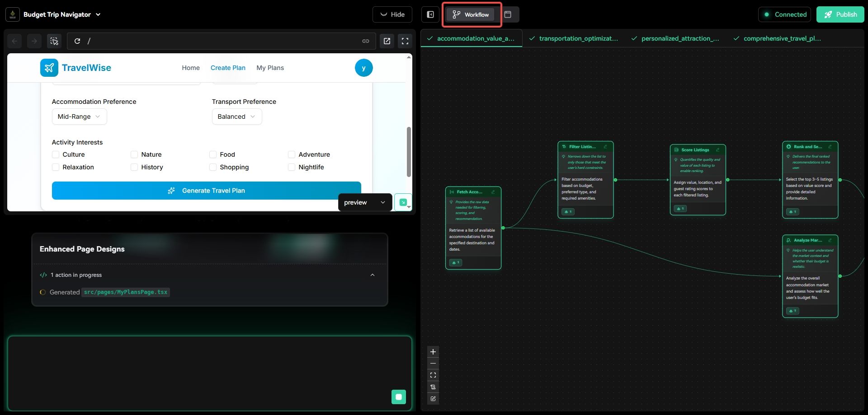
Task: Check the Culture activity interest
Action: [56, 154]
